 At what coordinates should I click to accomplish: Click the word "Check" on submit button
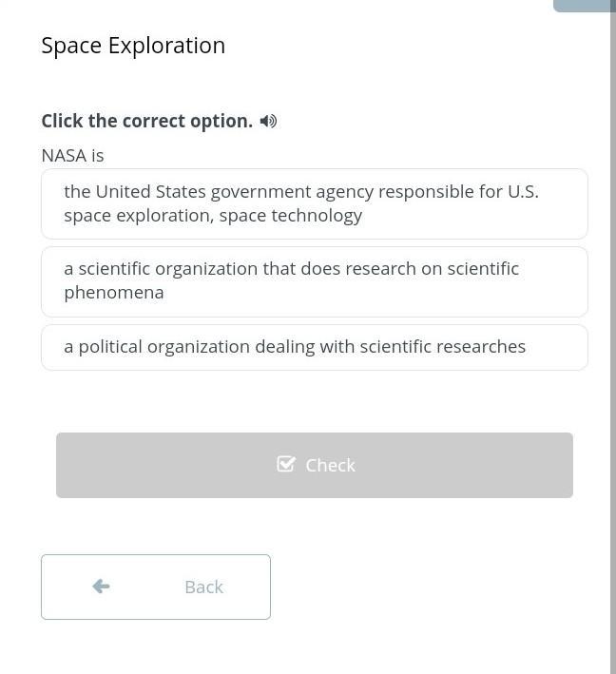pyautogui.click(x=330, y=465)
